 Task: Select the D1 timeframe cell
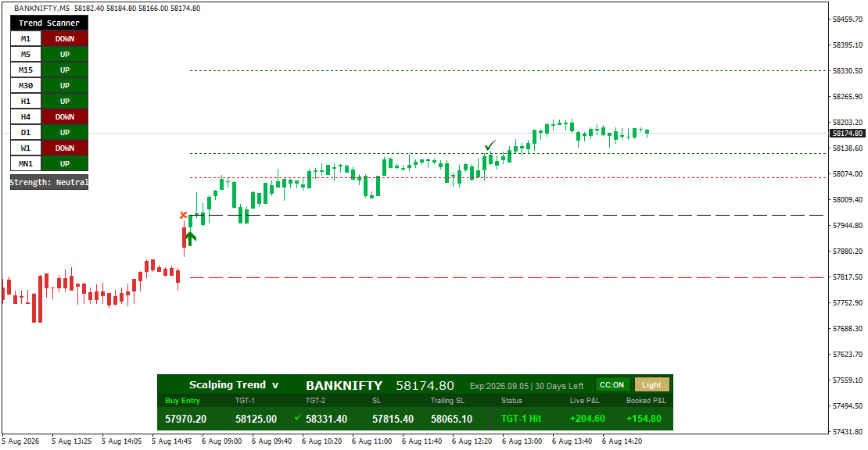coord(26,133)
